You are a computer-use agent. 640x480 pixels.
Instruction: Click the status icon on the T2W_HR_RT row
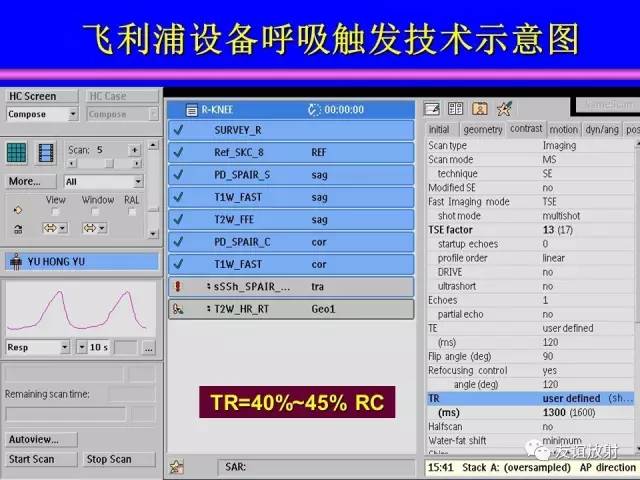point(178,309)
